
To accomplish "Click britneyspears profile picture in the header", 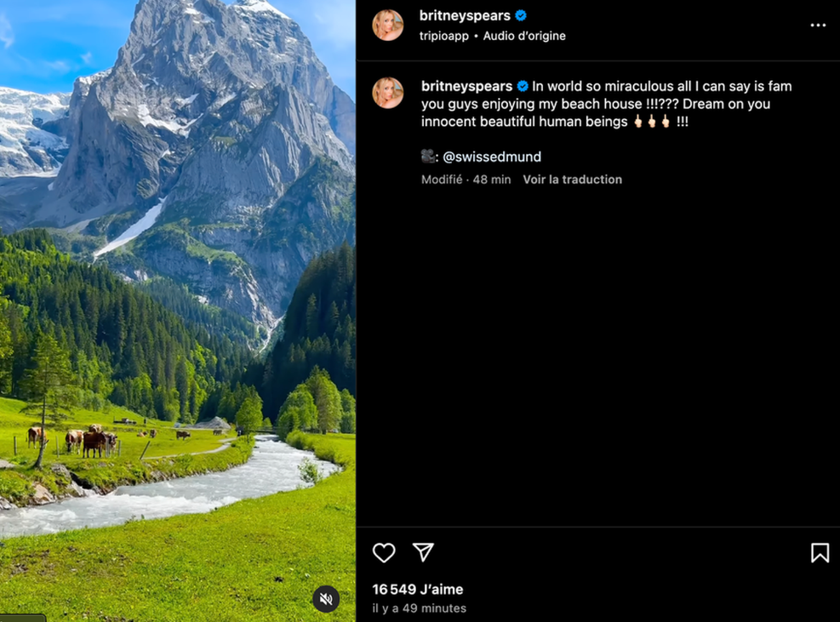I will 388,25.
